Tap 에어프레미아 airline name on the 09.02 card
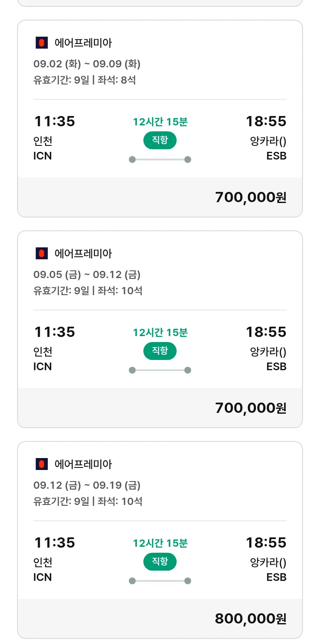This screenshot has height=644, width=320. point(83,43)
